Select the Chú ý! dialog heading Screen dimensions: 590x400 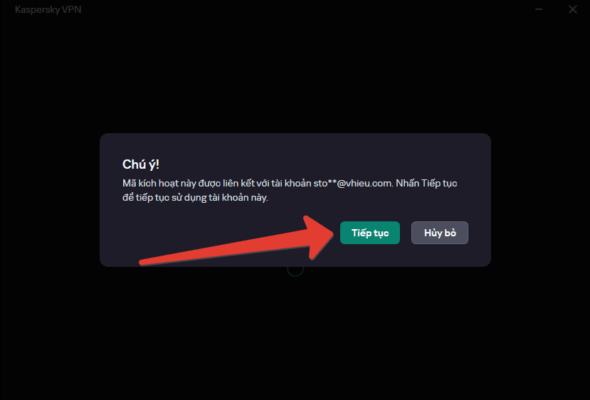[141, 164]
